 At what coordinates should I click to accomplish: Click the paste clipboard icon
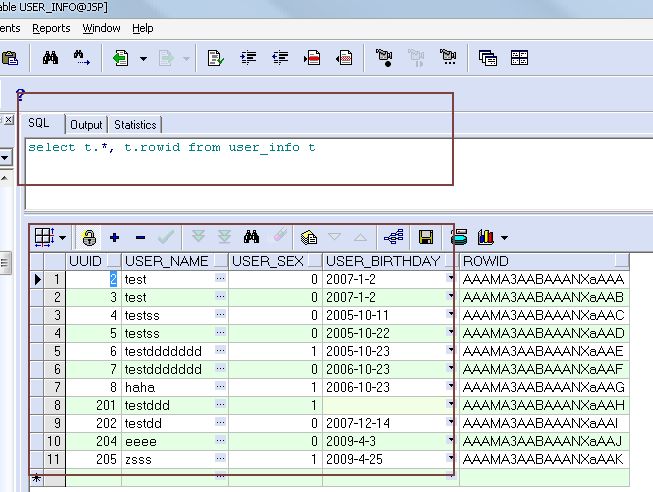(10, 58)
